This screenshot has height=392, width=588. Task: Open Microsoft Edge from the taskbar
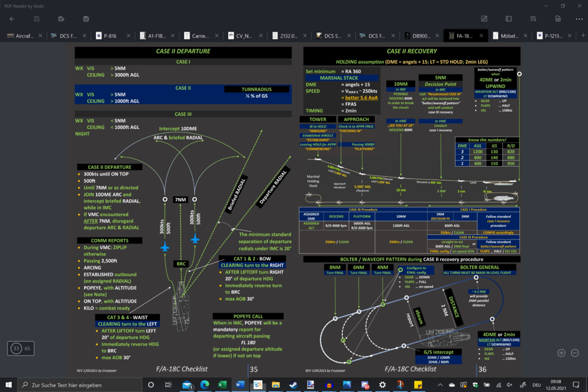point(205,384)
